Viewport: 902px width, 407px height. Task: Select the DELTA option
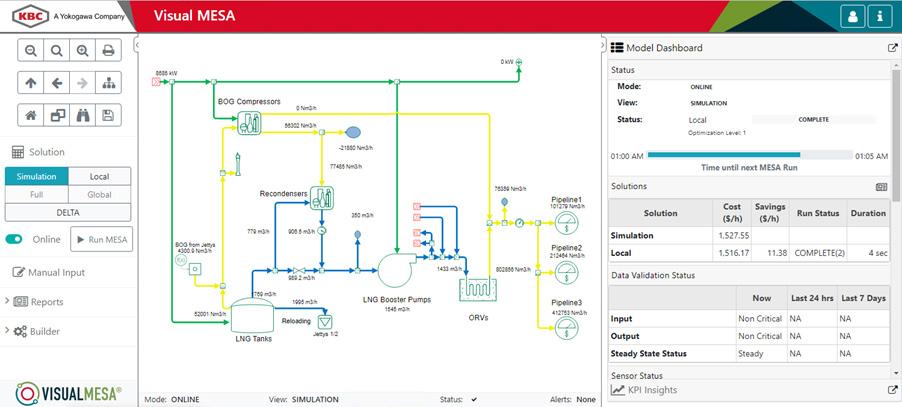[68, 212]
